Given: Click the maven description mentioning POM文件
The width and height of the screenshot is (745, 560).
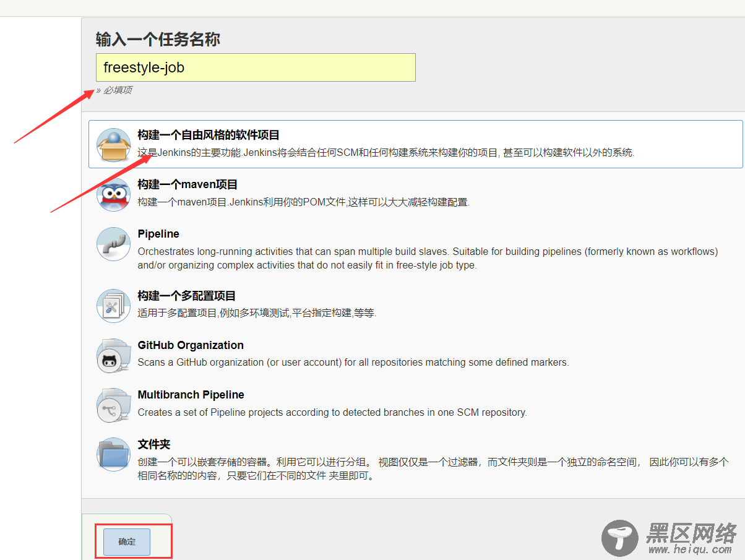Looking at the screenshot, I should 304,202.
